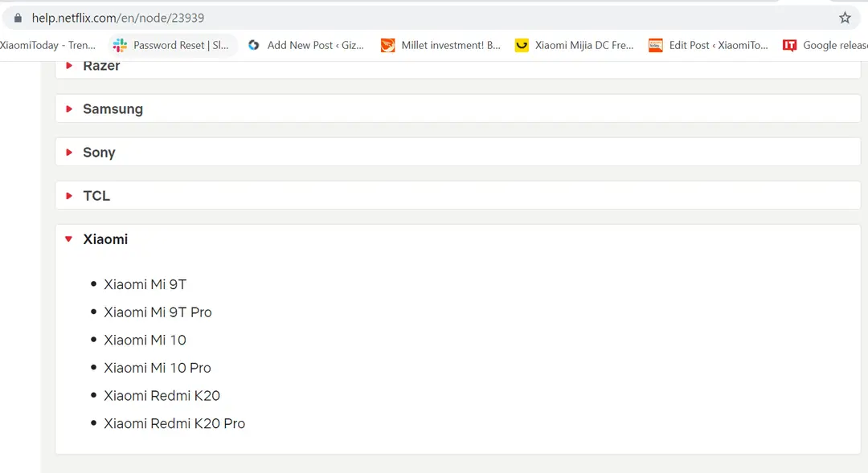The width and height of the screenshot is (868, 473).
Task: Expand the TCL device section
Action: click(458, 195)
